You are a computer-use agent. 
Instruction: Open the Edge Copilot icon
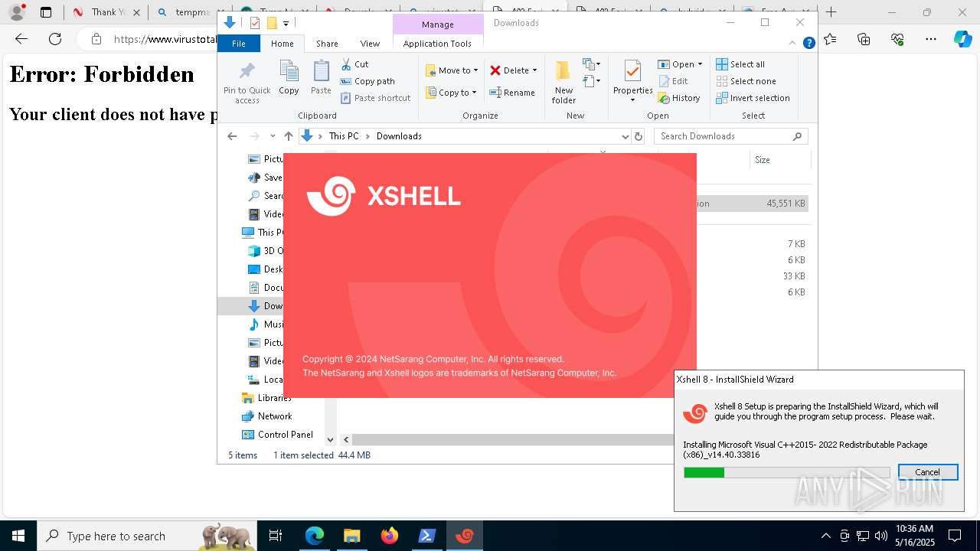(963, 39)
